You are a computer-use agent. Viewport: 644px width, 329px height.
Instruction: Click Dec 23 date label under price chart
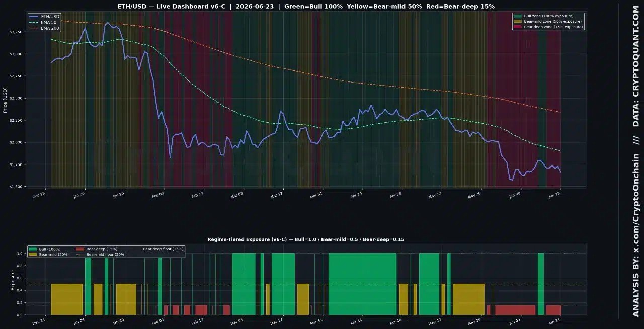[39, 194]
